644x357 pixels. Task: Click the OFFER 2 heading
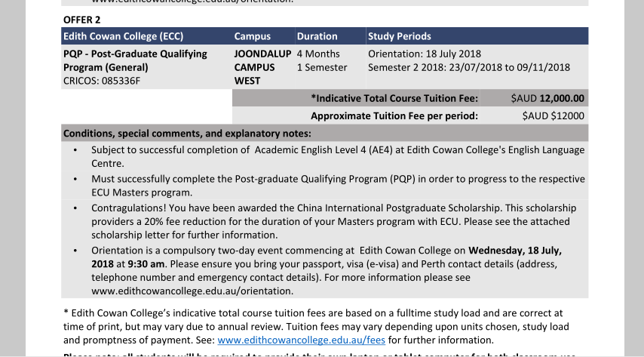[x=81, y=20]
